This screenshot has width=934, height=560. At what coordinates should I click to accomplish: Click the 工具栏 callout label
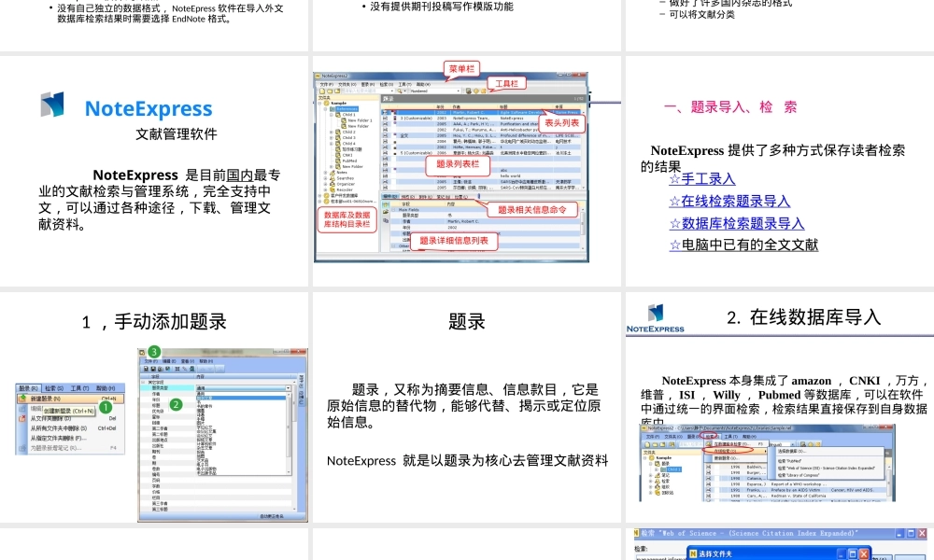[x=507, y=83]
